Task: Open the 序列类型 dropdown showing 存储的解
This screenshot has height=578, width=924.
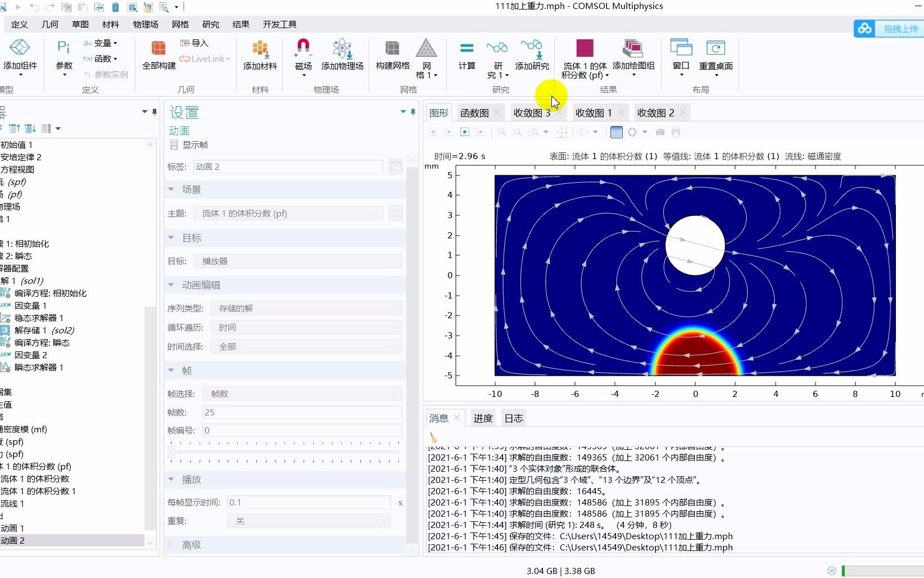Action: [x=306, y=308]
